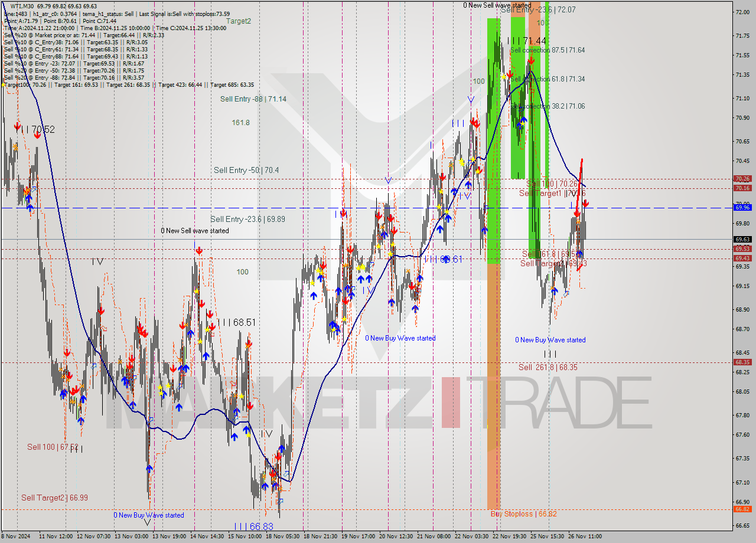Click the 'Sell correction 61.8 | 71.34' label
The height and width of the screenshot is (543, 756).
tap(548, 78)
